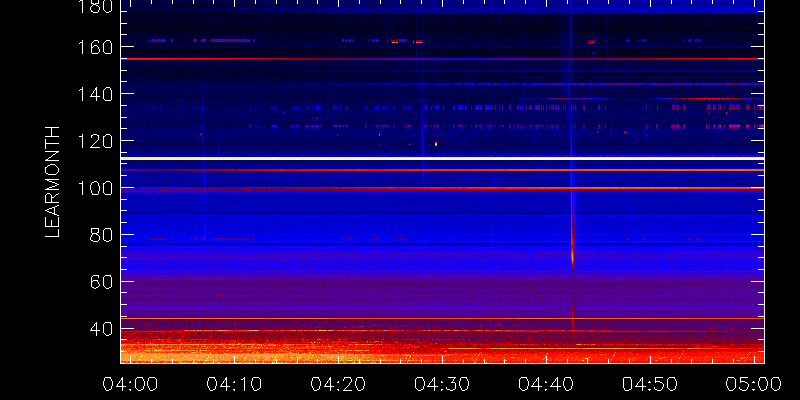Click the 40 frequency axis label
This screenshot has height=400, width=800.
101,330
